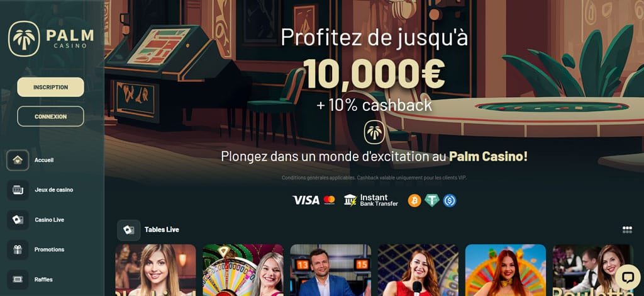Click the Inscription button

click(50, 87)
